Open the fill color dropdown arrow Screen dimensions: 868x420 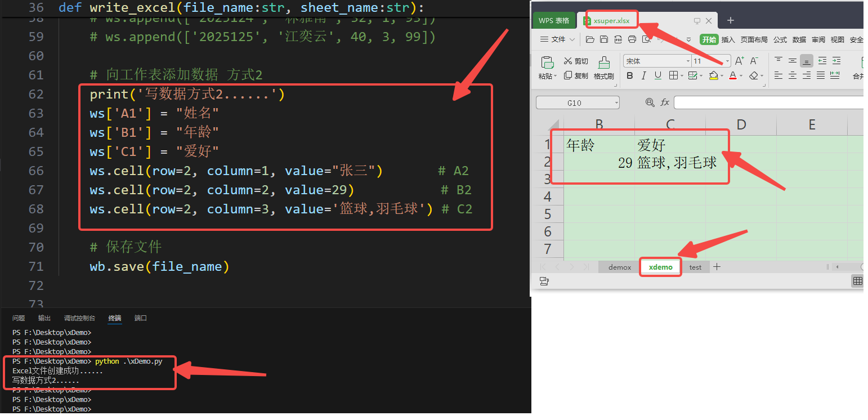(722, 75)
